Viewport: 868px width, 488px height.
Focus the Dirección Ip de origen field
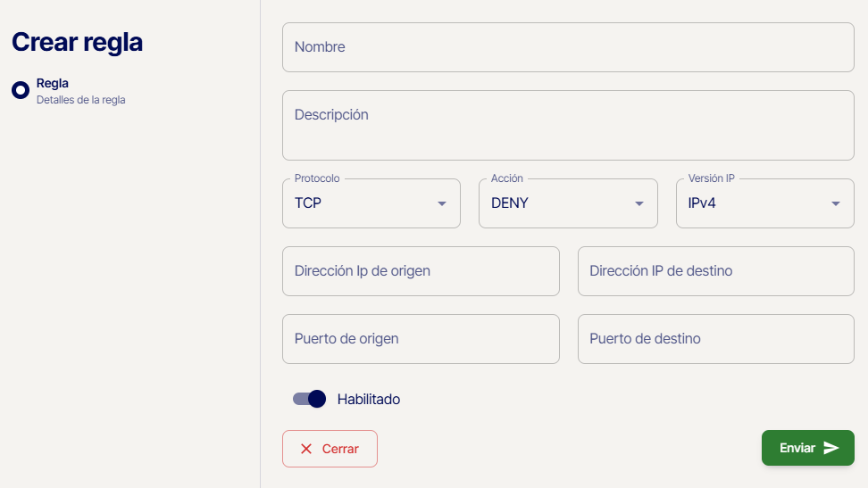point(421,271)
